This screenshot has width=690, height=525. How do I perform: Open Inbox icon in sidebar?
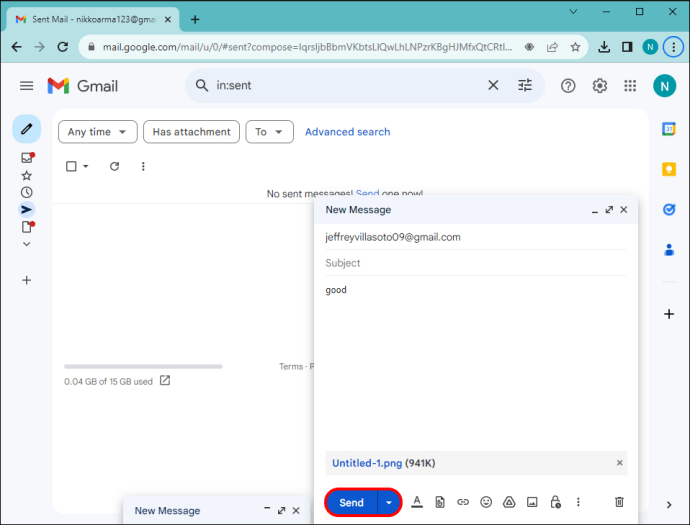click(x=27, y=158)
